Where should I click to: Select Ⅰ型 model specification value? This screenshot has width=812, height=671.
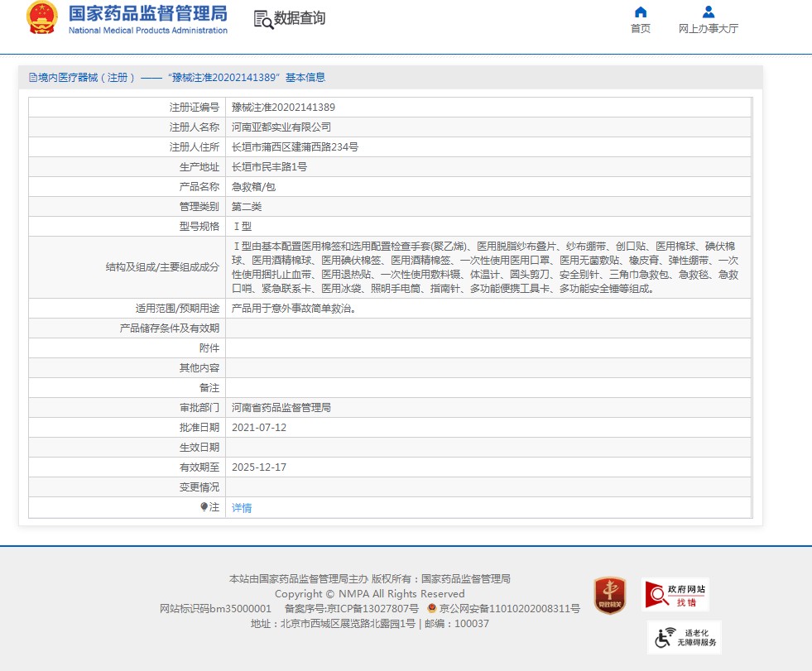point(242,226)
